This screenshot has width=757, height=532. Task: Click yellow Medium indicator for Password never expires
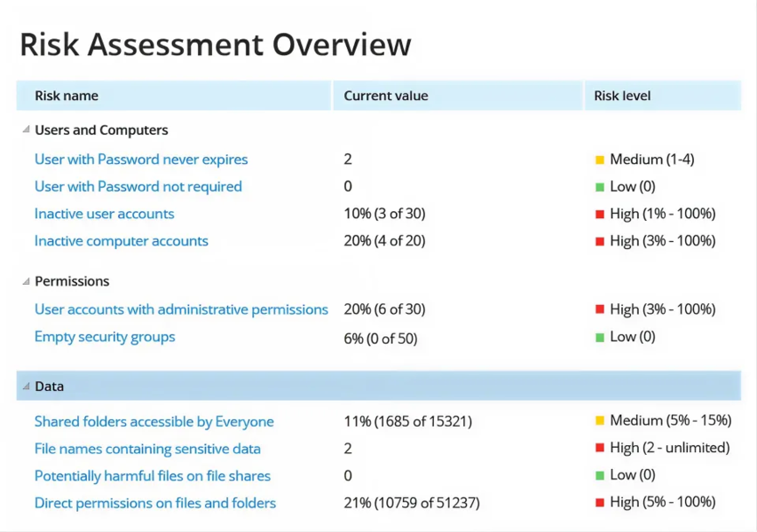point(600,160)
